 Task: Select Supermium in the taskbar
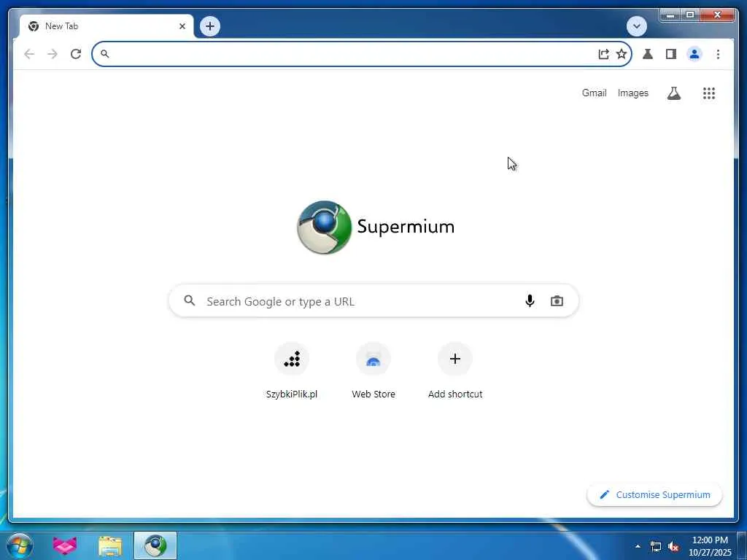point(155,545)
